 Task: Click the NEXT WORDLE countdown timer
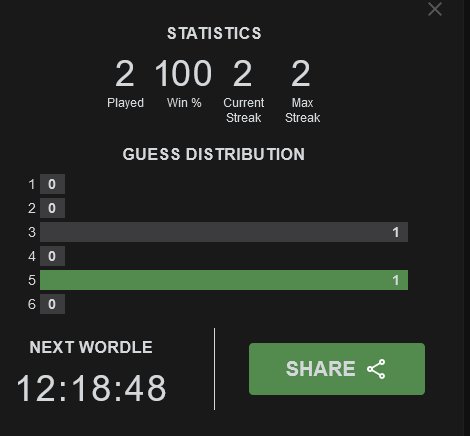pos(91,388)
